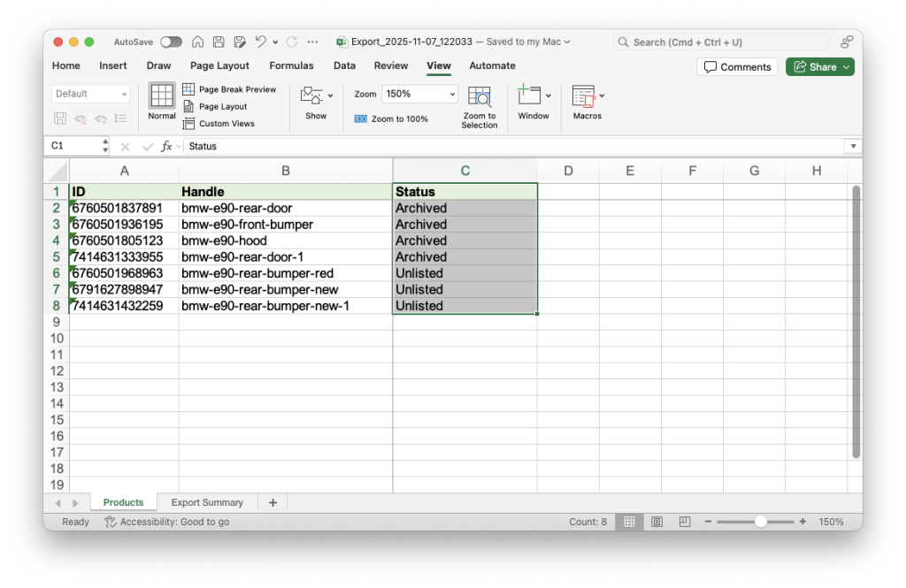Switch to the Formulas ribbon tab
Image resolution: width=906 pixels, height=588 pixels.
(x=291, y=65)
